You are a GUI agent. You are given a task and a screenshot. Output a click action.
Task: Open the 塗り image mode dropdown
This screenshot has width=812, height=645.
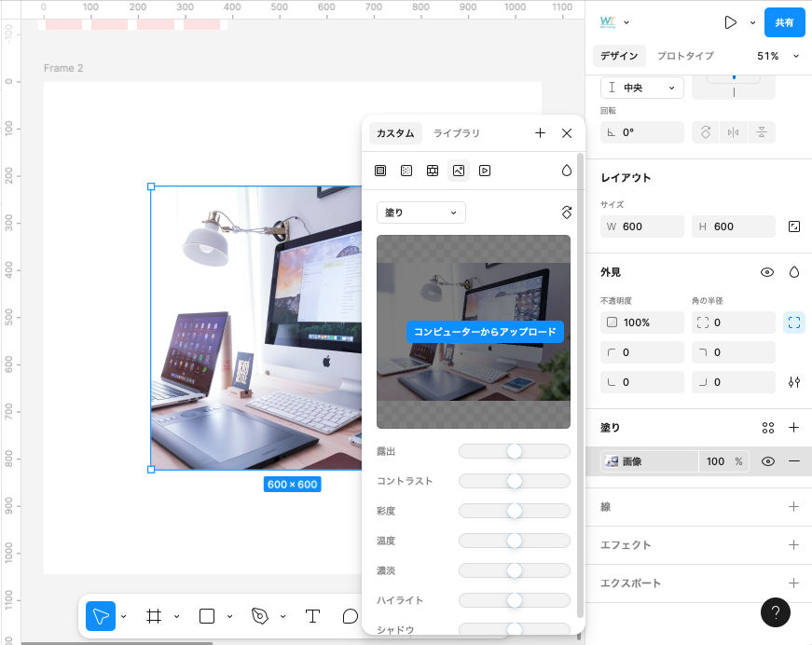tap(421, 213)
